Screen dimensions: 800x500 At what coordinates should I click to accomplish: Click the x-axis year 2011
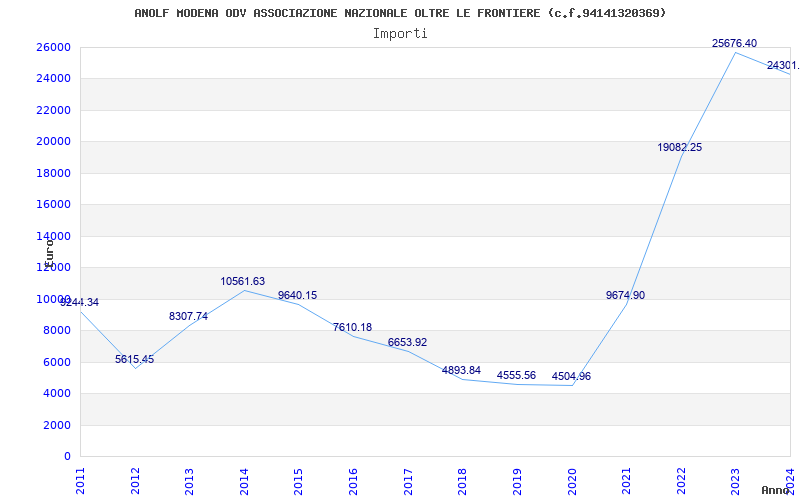coord(81,482)
